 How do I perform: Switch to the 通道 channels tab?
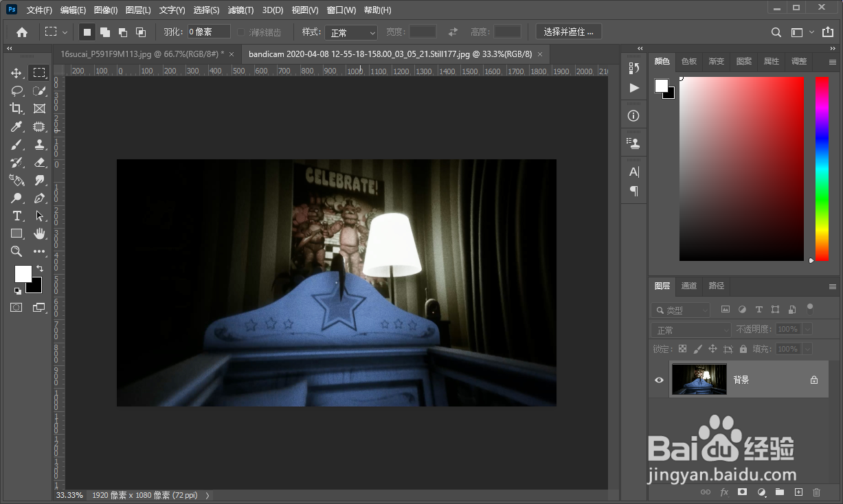point(689,286)
